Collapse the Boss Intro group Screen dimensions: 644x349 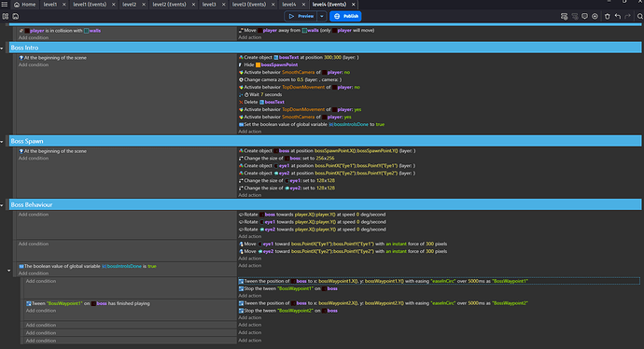point(2,49)
